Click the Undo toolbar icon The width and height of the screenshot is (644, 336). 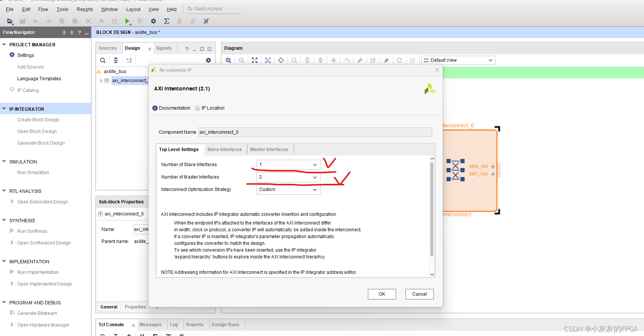coord(36,21)
